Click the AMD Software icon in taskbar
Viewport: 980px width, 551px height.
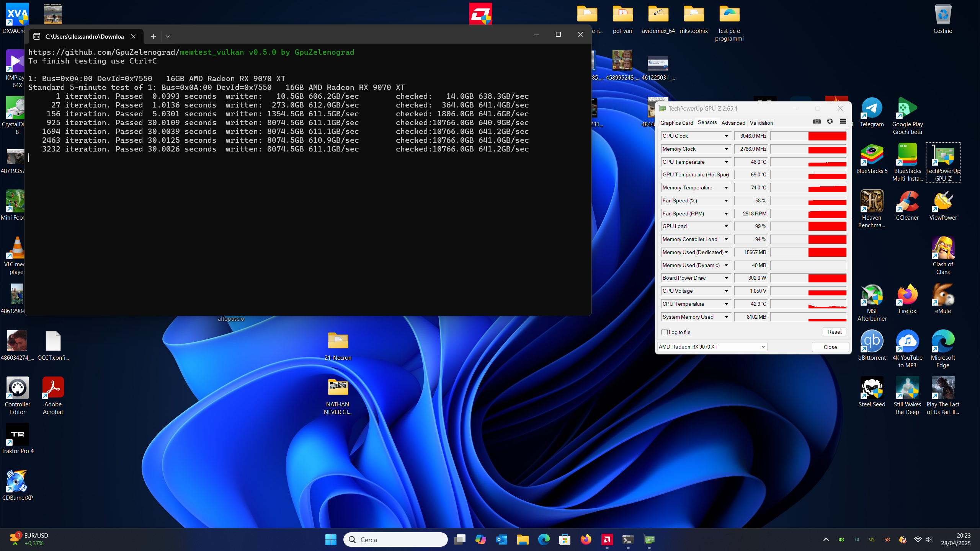click(607, 540)
